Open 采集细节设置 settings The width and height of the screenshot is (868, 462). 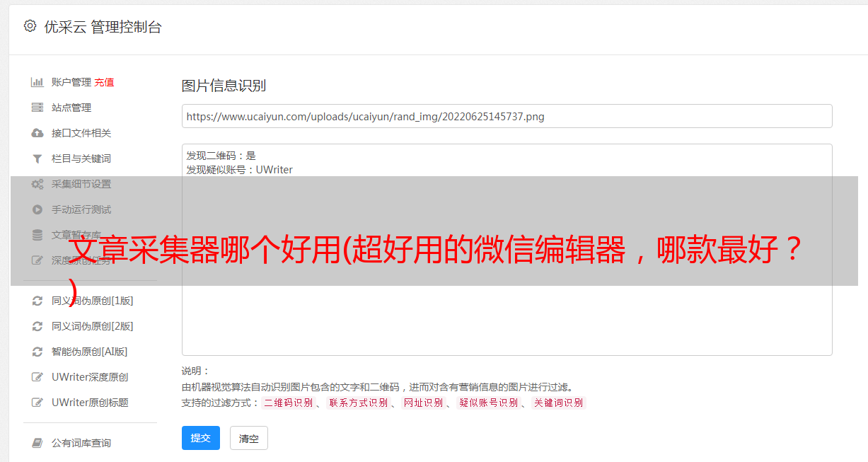pos(81,184)
